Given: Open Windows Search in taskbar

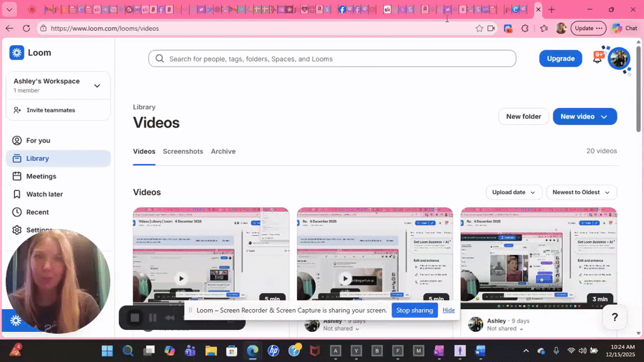Looking at the screenshot, I should 128,351.
